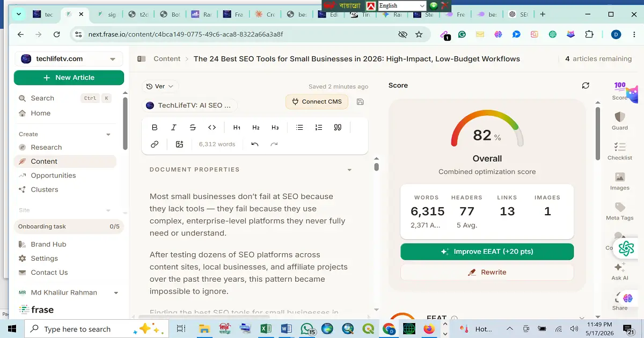Image resolution: width=644 pixels, height=338 pixels.
Task: Bookmark this page with the star icon
Action: click(x=419, y=34)
